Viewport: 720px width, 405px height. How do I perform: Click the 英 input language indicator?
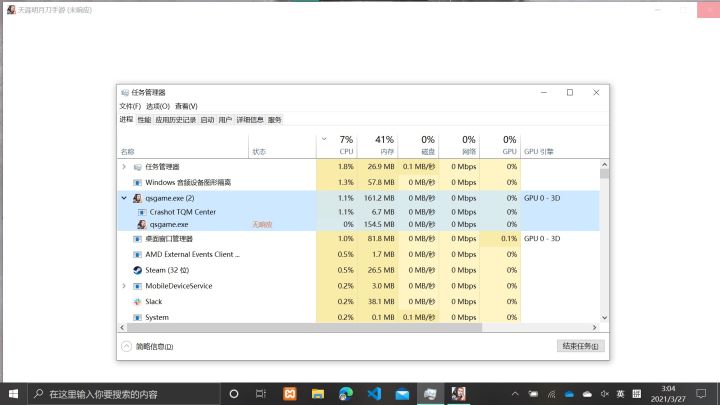(620, 394)
